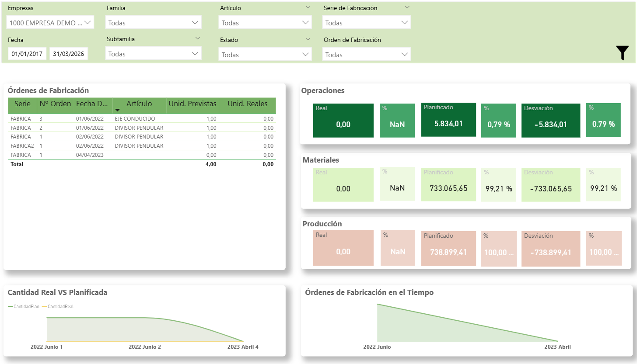
Task: Click the sort arrow on Artículo column
Action: click(x=117, y=110)
